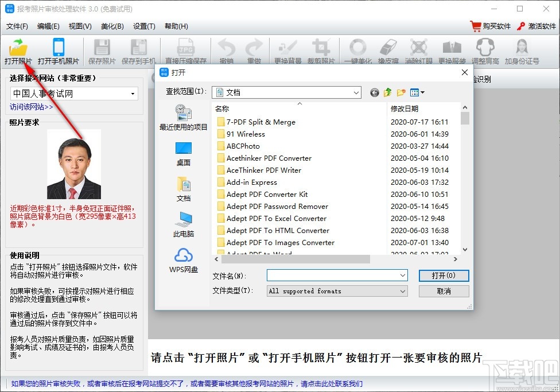Click the 保存照片 floppy disk icon

[x=102, y=47]
